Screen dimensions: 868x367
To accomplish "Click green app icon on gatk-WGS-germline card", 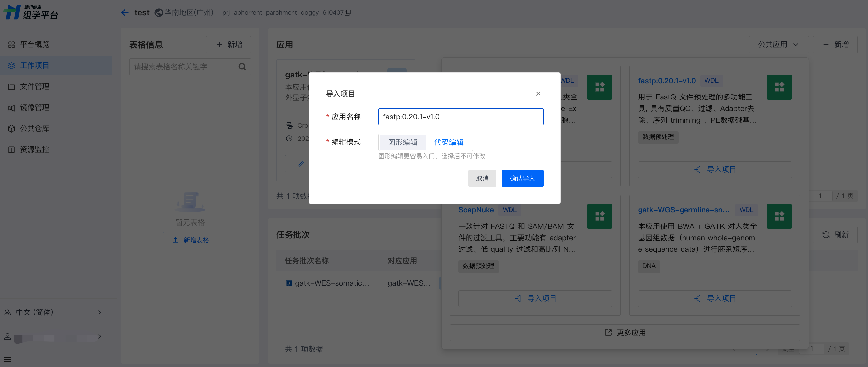I will pyautogui.click(x=779, y=216).
